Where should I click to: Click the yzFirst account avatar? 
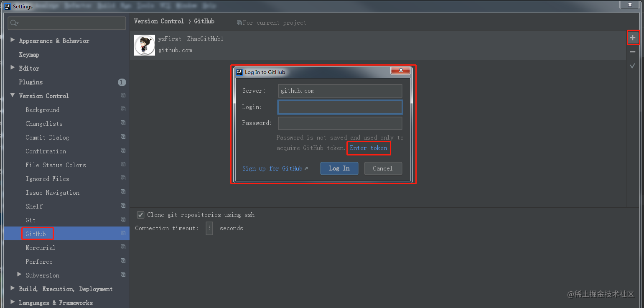coord(145,45)
